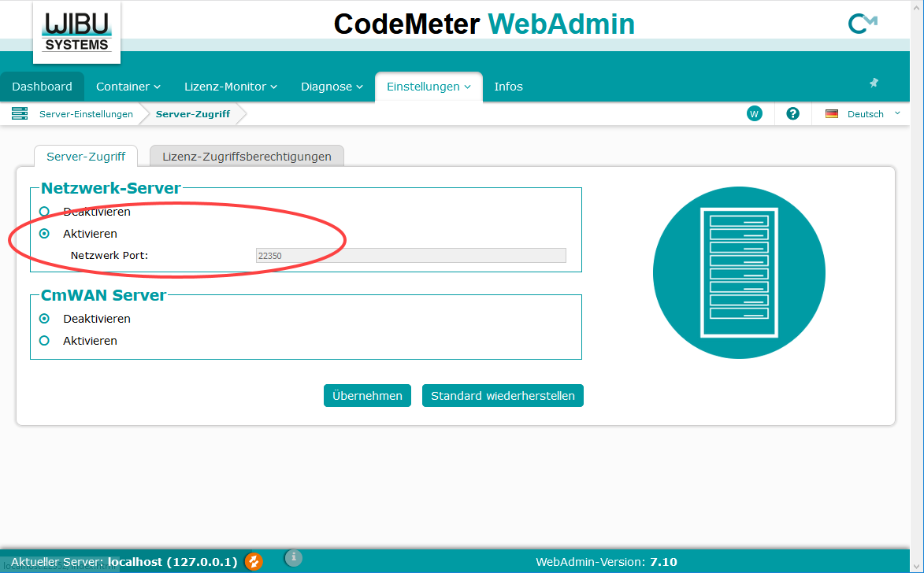The height and width of the screenshot is (573, 924).
Task: Click the WIBU Systems logo
Action: (x=76, y=32)
